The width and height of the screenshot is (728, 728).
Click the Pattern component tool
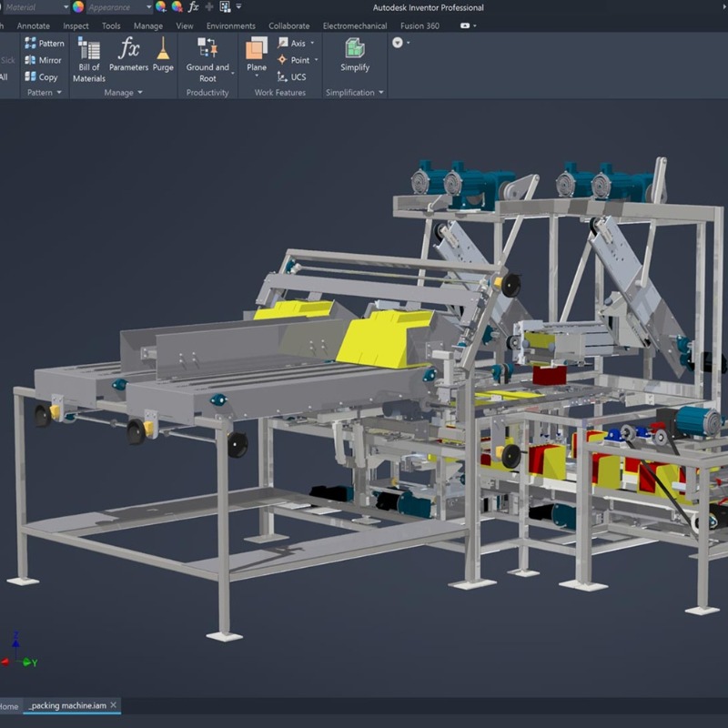coord(44,43)
